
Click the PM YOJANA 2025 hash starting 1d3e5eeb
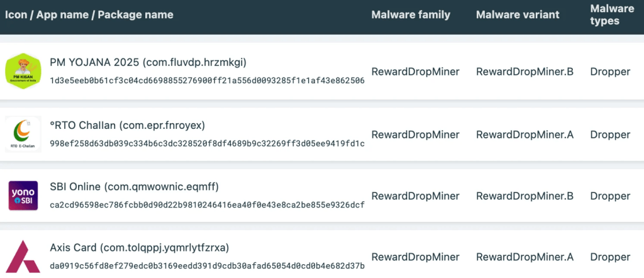tap(207, 81)
